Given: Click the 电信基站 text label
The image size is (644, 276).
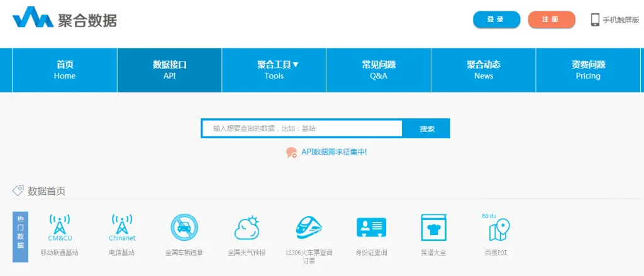Looking at the screenshot, I should (x=122, y=253).
